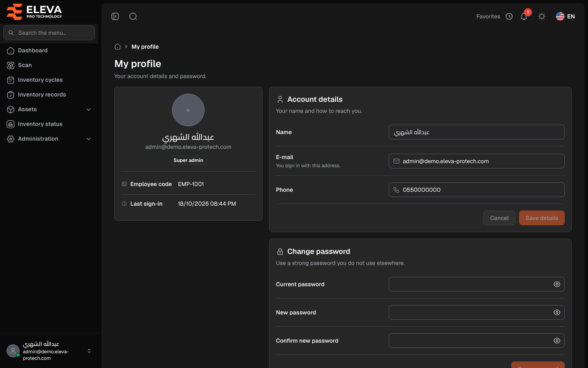This screenshot has height=368, width=588.
Task: Click the Assets cube icon
Action: tap(11, 110)
